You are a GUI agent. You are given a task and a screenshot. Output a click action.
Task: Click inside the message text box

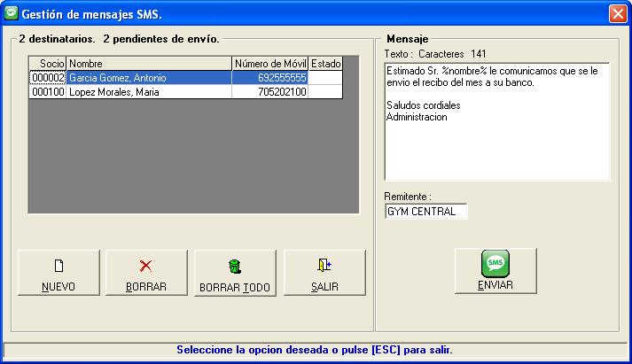click(x=497, y=121)
